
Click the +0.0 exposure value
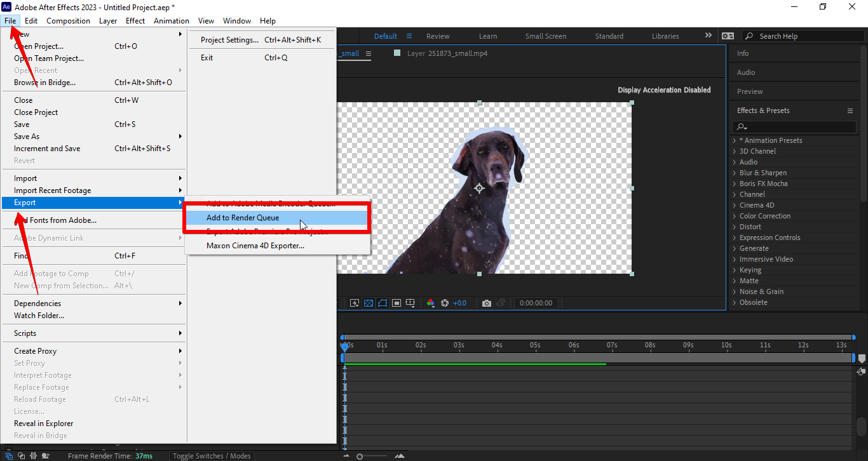click(459, 303)
